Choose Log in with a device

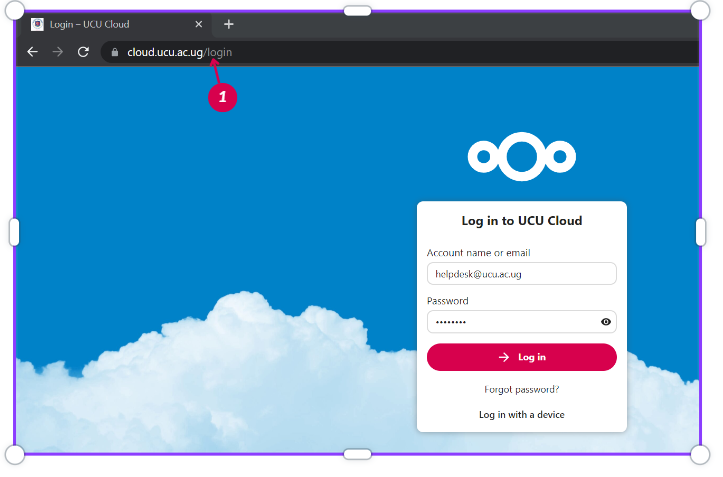pos(522,414)
